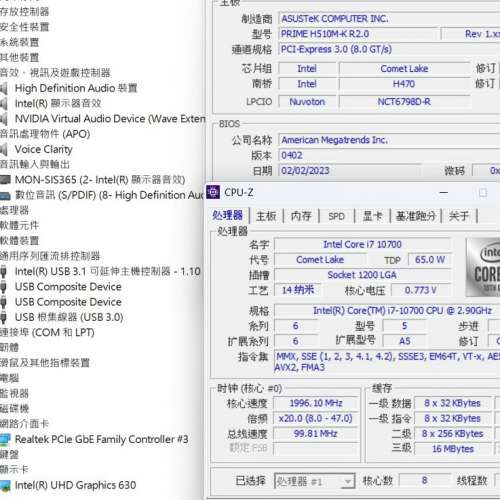The width and height of the screenshot is (500, 500).
Task: Switch to the 处理器 tab in CPU-Z
Action: pyautogui.click(x=228, y=216)
